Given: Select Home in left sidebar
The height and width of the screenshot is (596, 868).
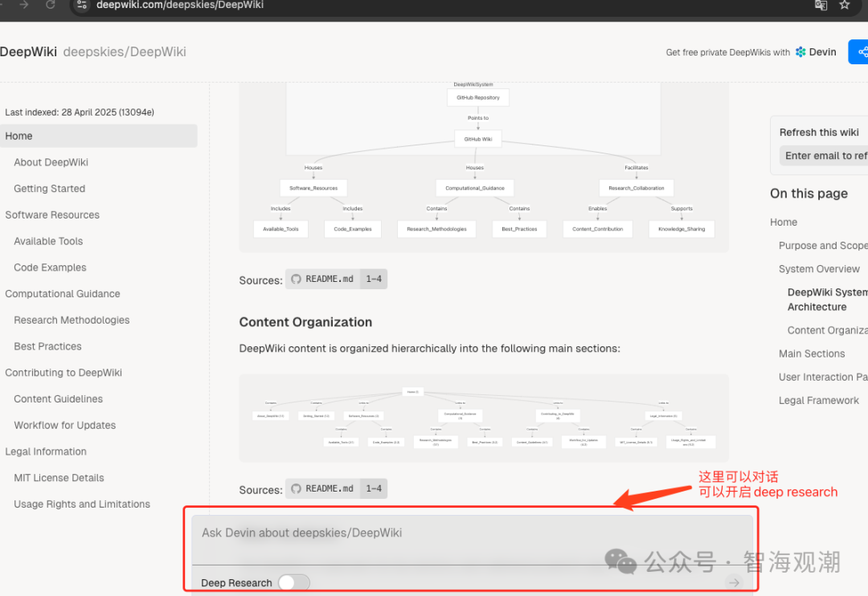Looking at the screenshot, I should coord(99,136).
